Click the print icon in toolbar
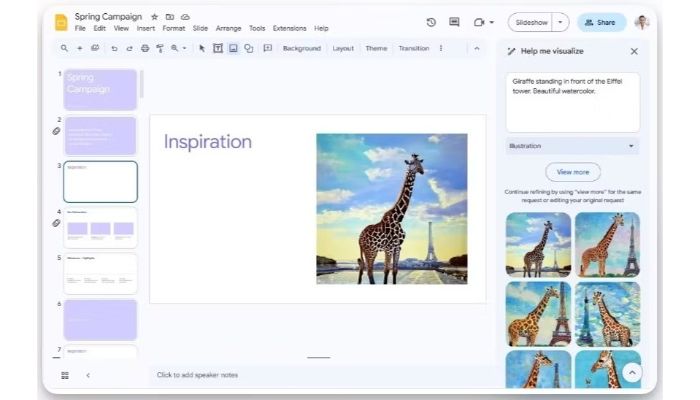Screen dimensions: 700x400 pyautogui.click(x=145, y=48)
